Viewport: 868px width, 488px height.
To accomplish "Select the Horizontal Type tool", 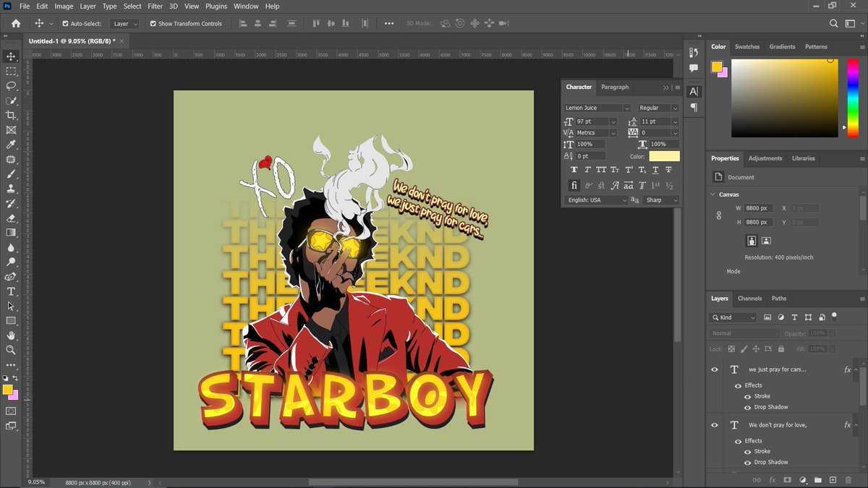I will click(x=11, y=291).
